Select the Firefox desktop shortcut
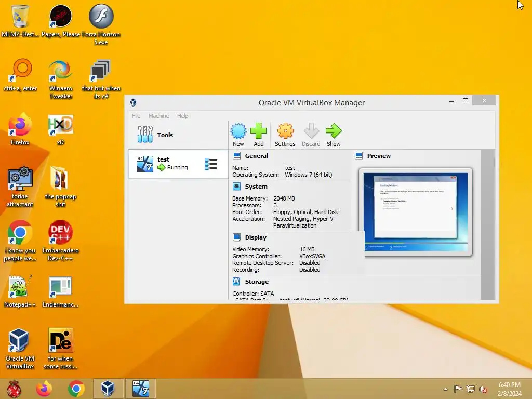This screenshot has height=399, width=532. pos(20,129)
